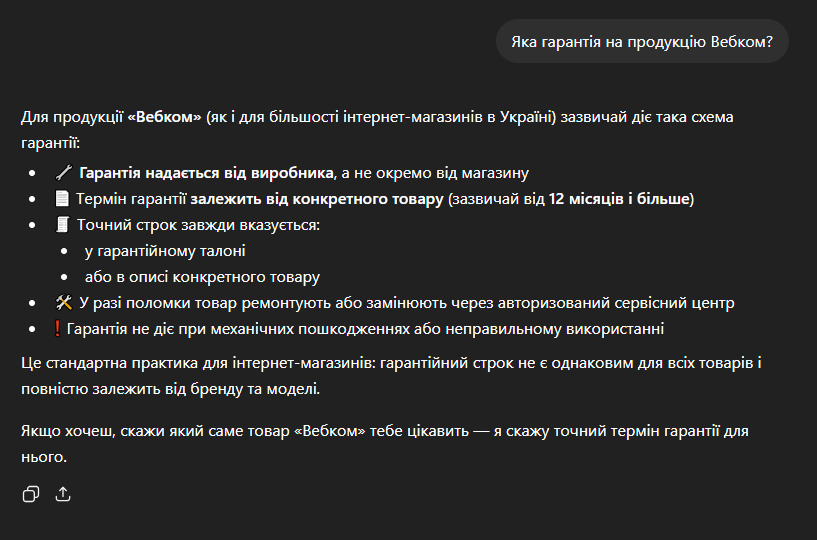This screenshot has height=540, width=817.
Task: Click the wrench emoji before "Гарантія надається"
Action: [64, 173]
